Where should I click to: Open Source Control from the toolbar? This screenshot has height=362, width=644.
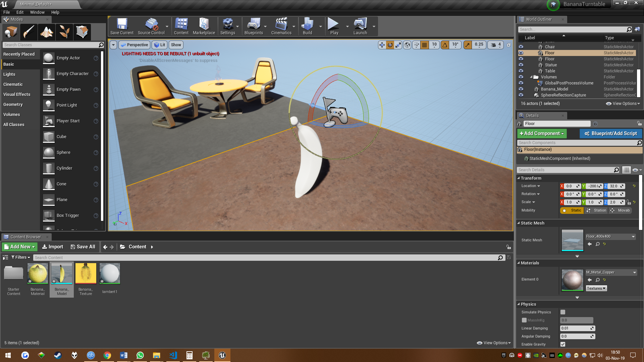pos(151,26)
